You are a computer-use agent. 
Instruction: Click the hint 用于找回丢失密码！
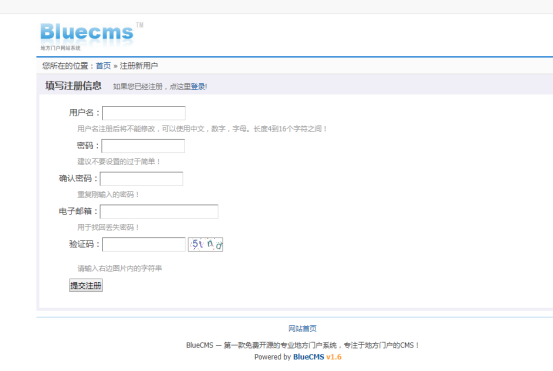[x=108, y=227]
